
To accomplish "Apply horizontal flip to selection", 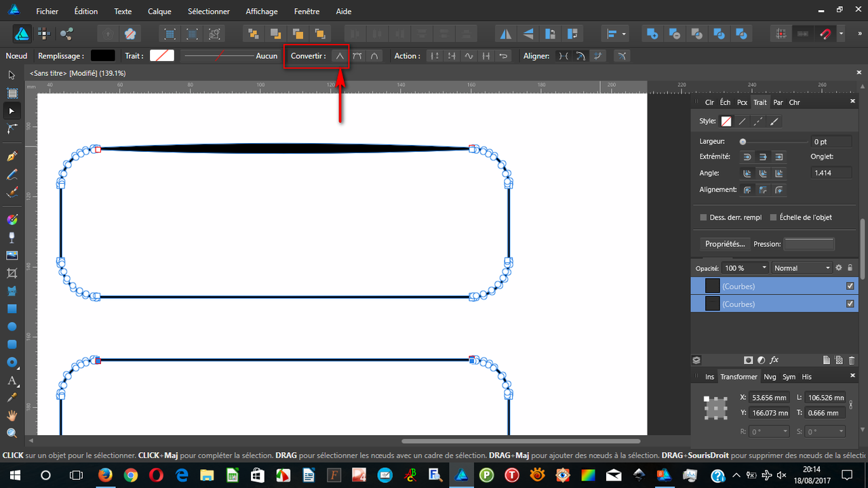I will point(505,33).
